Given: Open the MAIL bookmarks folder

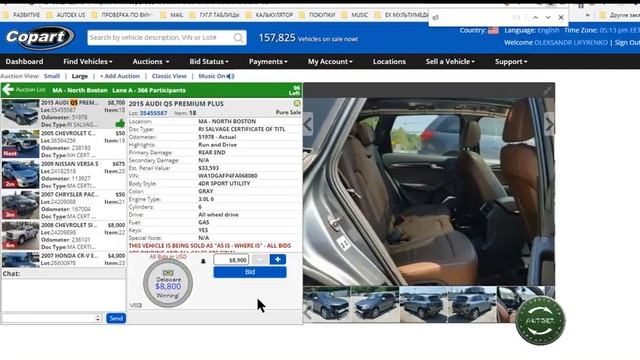Looking at the screenshot, I should coord(172,15).
